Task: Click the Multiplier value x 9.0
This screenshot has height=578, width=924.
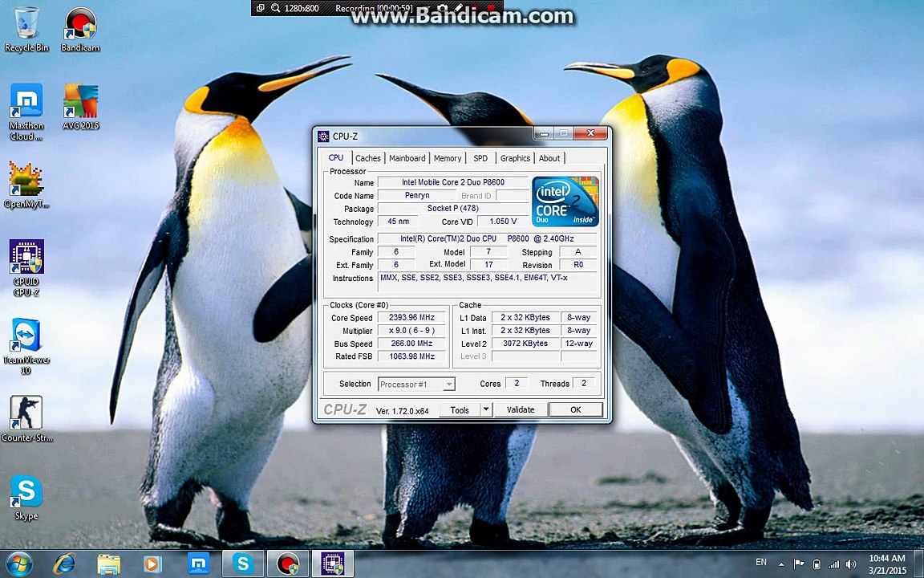Action: click(411, 330)
